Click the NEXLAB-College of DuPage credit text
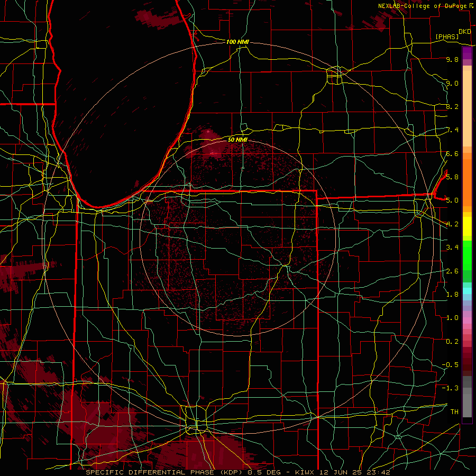Viewport: 476px width, 476px height. point(422,6)
